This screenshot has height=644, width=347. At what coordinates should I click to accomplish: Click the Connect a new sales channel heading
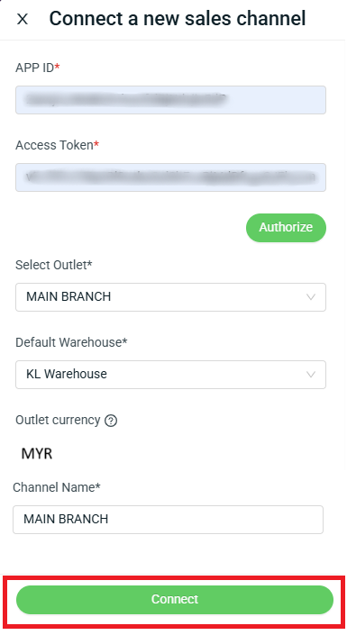click(x=178, y=19)
